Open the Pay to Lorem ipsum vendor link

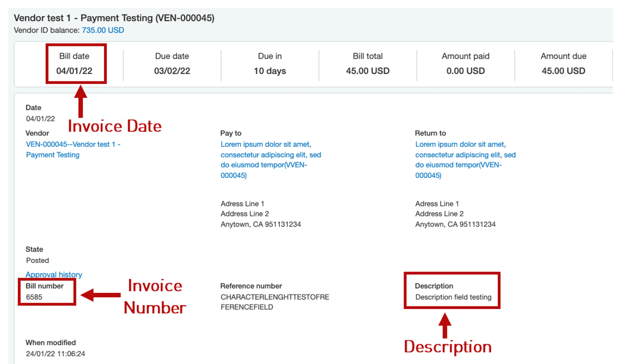tap(271, 160)
